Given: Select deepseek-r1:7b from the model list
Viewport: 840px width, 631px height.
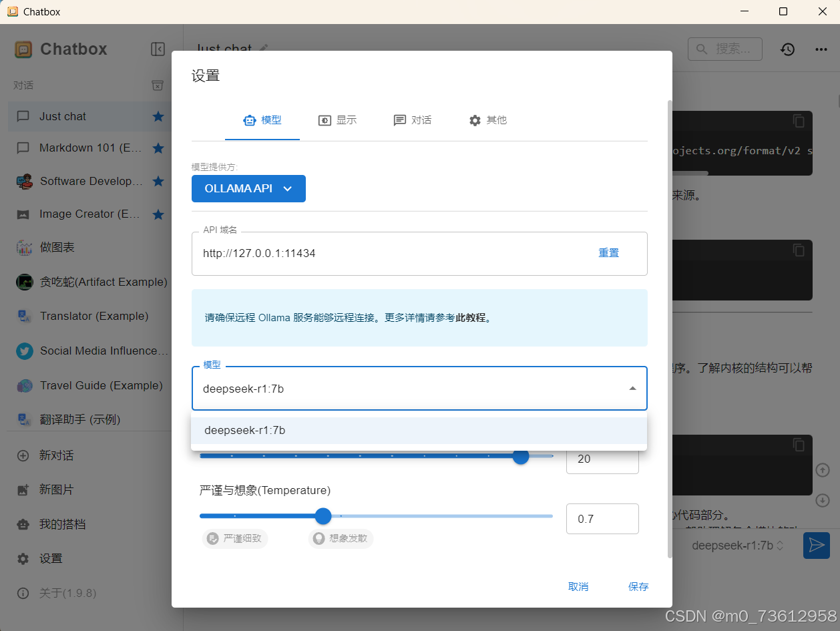Looking at the screenshot, I should 419,431.
